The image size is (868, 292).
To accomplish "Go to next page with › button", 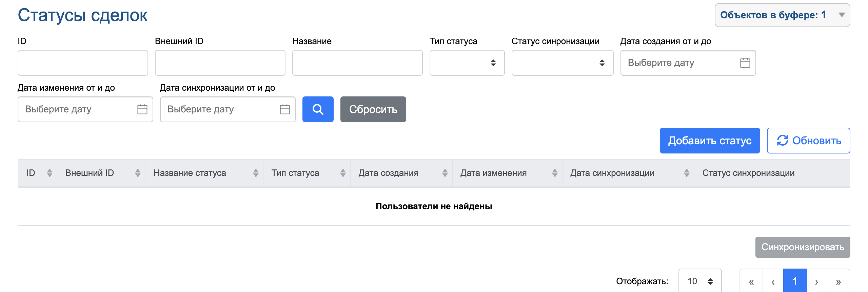I will click(x=817, y=281).
